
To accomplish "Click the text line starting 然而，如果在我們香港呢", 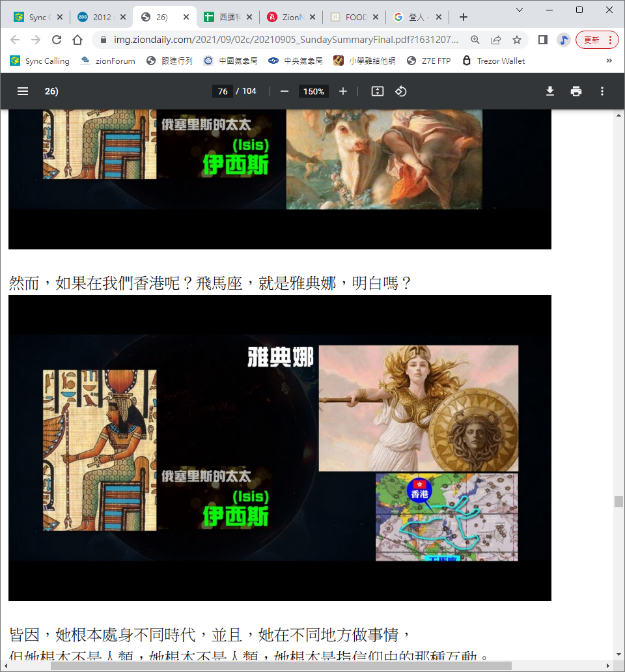I will click(210, 283).
